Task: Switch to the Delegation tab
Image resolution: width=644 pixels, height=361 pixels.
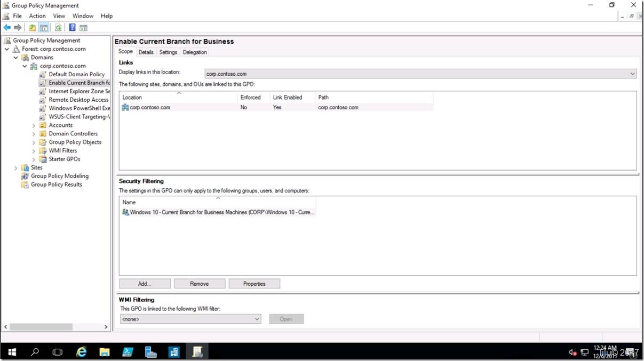Action: coord(195,52)
